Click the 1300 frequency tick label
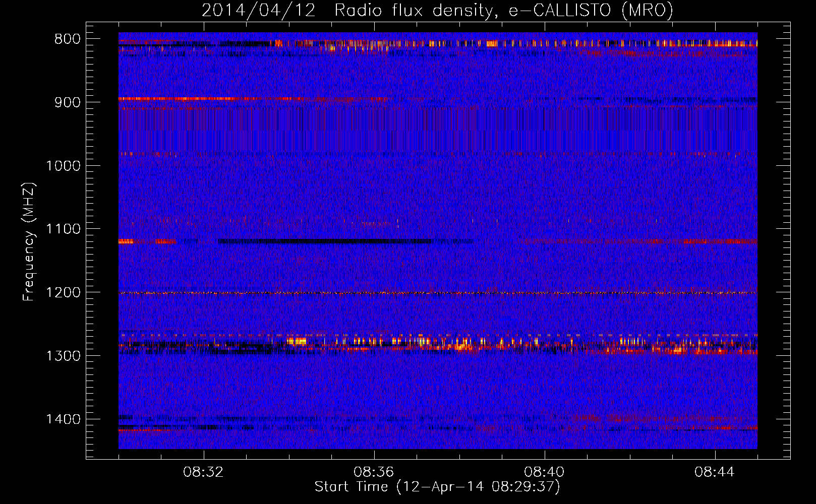This screenshot has width=816, height=504. coord(63,356)
